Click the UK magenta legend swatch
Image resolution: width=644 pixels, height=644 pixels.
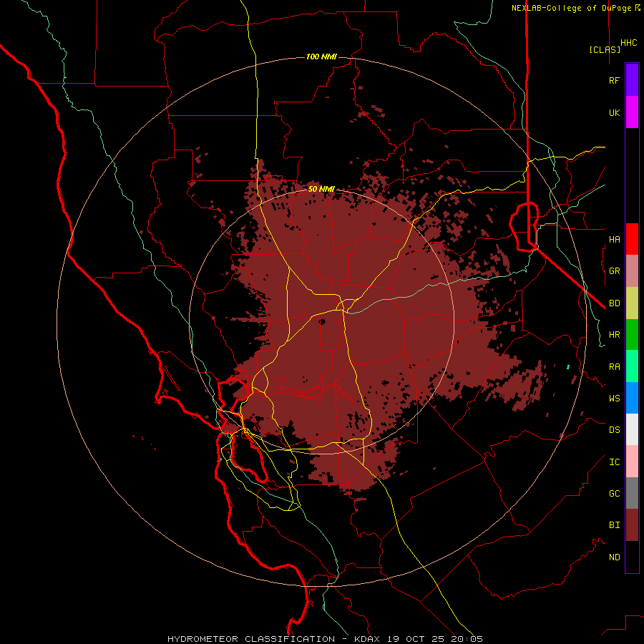coord(632,112)
